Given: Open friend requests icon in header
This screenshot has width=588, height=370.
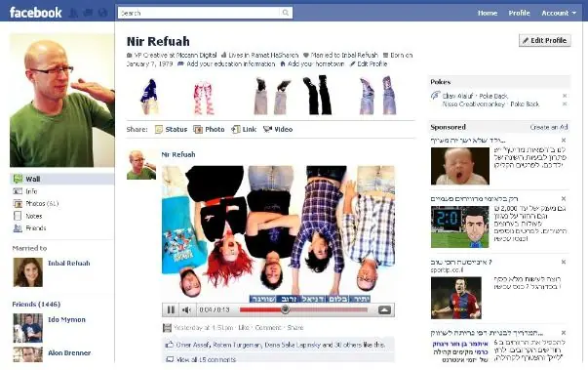Looking at the screenshot, I should click(x=73, y=13).
